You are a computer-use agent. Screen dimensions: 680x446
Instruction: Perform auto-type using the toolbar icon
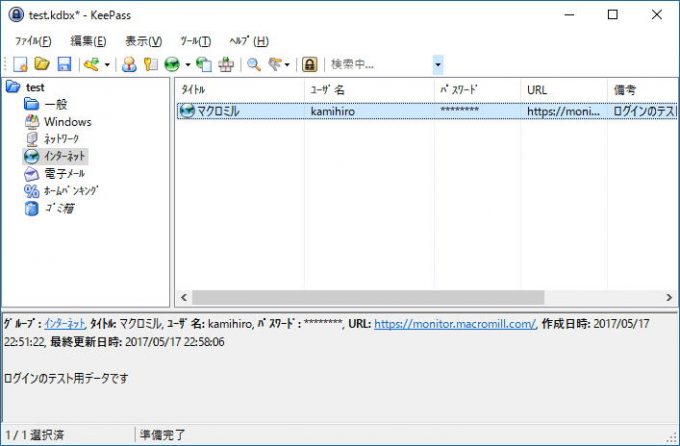226,65
